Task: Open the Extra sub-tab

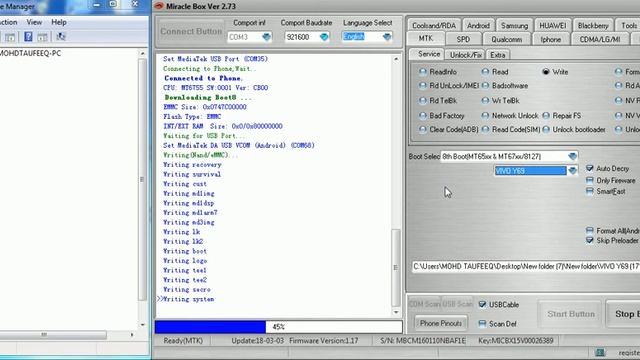Action: click(x=498, y=55)
